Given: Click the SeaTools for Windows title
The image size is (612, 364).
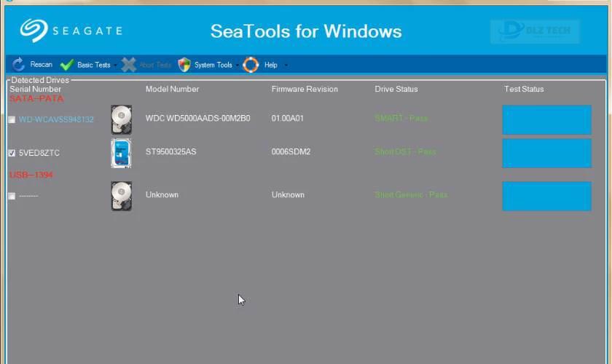Looking at the screenshot, I should coord(306,31).
